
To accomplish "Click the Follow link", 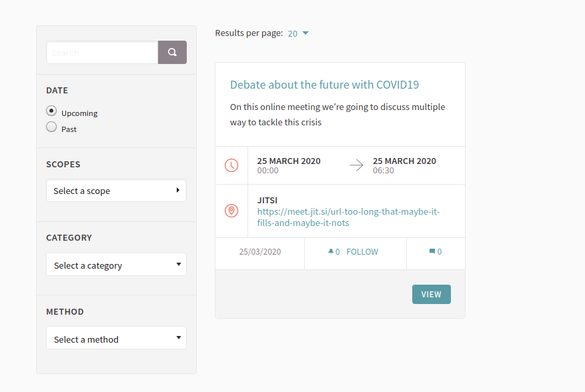I will [362, 252].
